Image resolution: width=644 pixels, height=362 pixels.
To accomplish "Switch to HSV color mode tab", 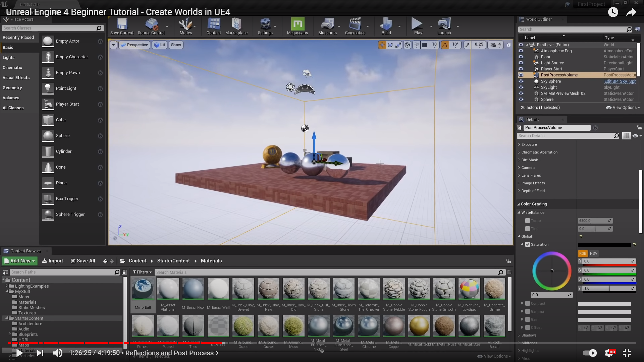I will point(594,253).
